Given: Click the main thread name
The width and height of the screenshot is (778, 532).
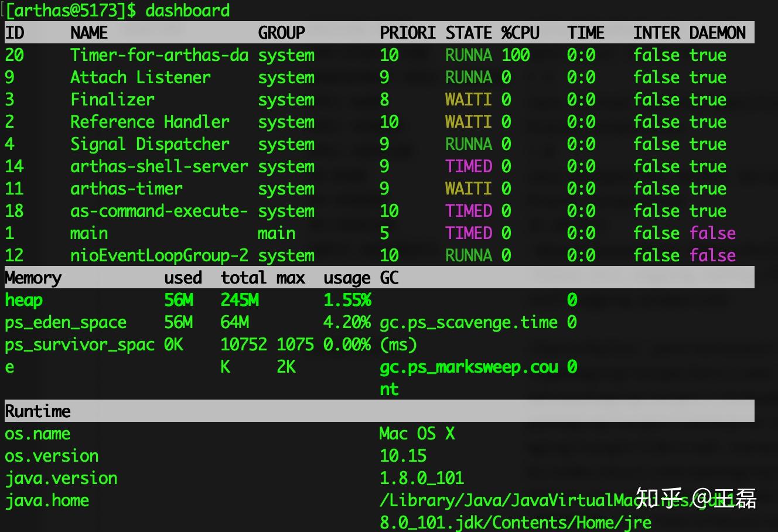Looking at the screenshot, I should point(89,233).
